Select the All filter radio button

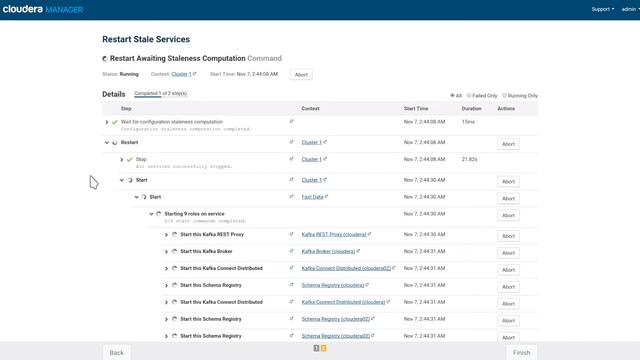[x=452, y=96]
